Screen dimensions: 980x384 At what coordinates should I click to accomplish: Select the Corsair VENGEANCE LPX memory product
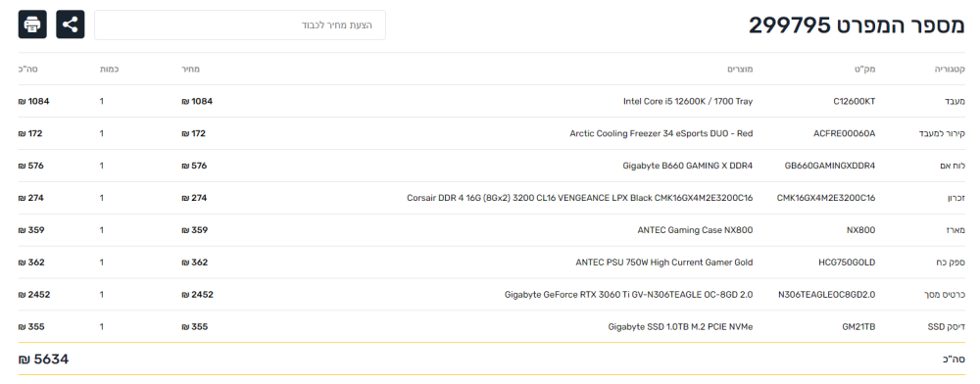click(580, 198)
